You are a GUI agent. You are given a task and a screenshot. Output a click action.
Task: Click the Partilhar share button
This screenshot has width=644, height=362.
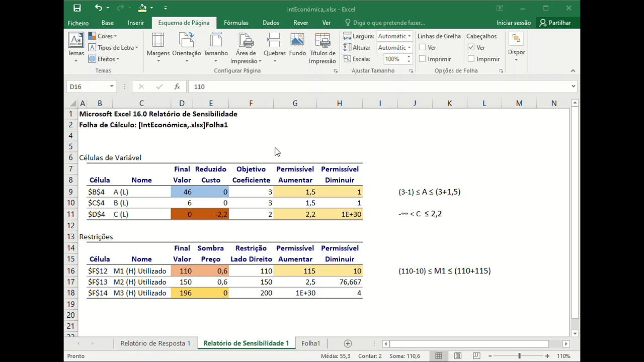tap(555, 23)
